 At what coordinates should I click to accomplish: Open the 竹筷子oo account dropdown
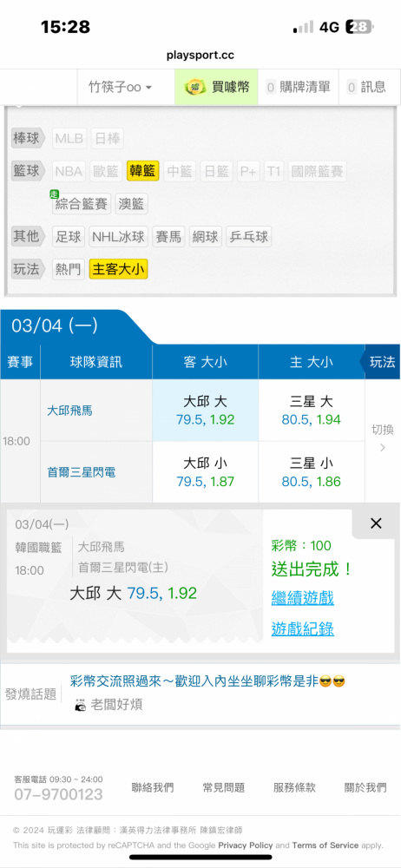pos(120,87)
